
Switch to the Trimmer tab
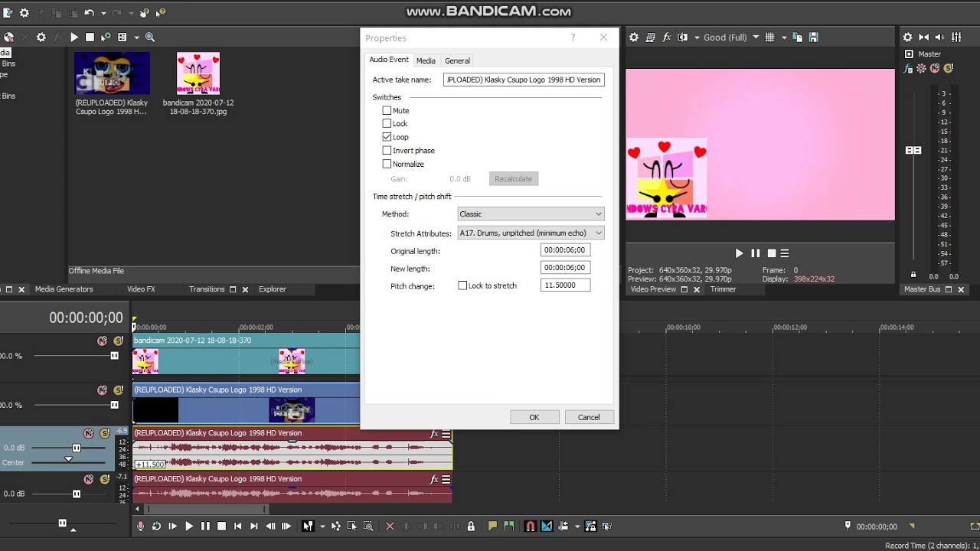(723, 289)
